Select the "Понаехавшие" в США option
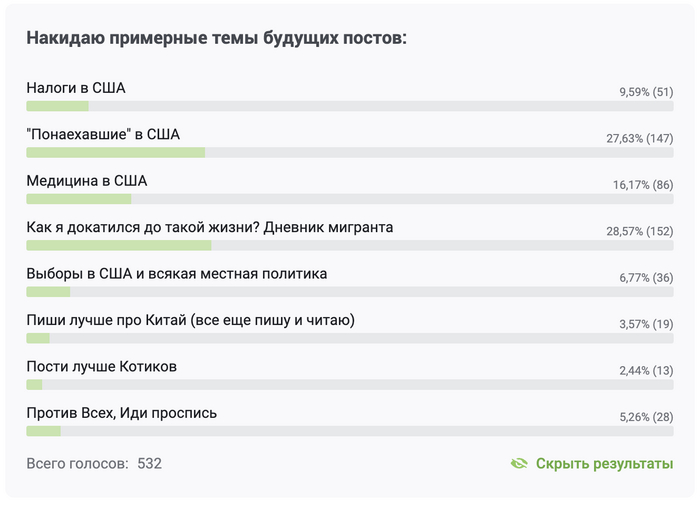 (x=103, y=134)
